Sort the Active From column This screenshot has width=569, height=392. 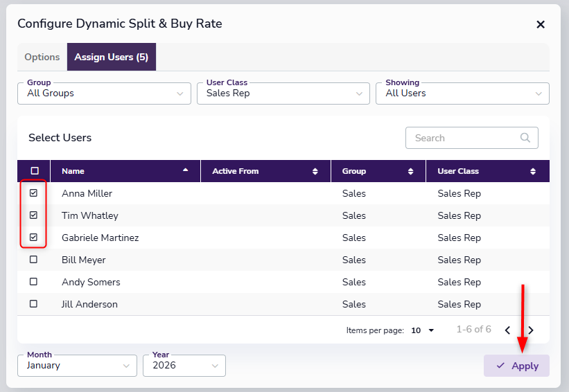(315, 171)
